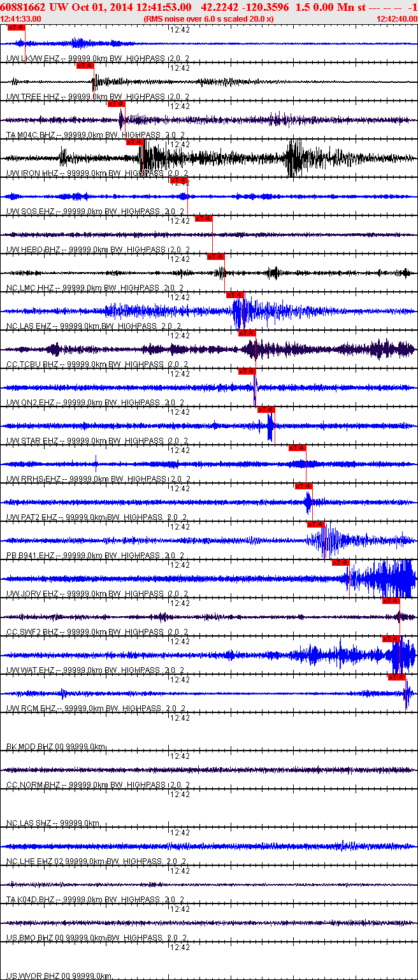Select the CC SWF2 BHZ station label
418x980 pixels.
[x=97, y=632]
